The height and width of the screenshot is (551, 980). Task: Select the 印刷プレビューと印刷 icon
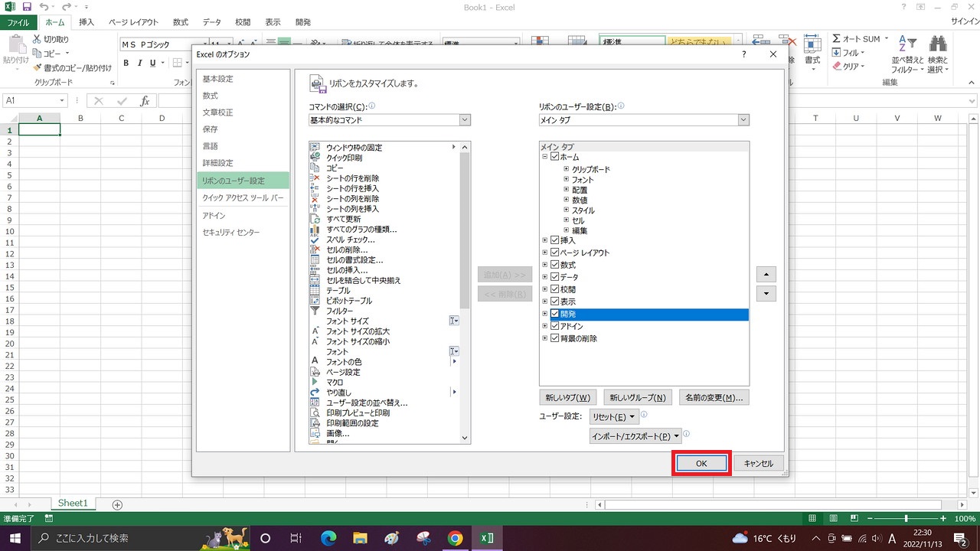pyautogui.click(x=314, y=412)
